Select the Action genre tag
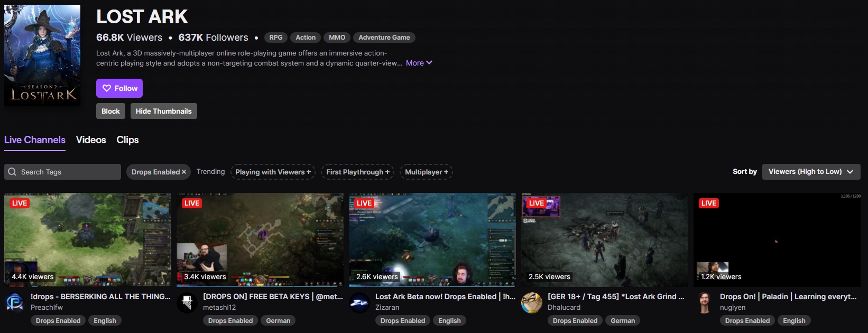868x333 pixels. [306, 38]
